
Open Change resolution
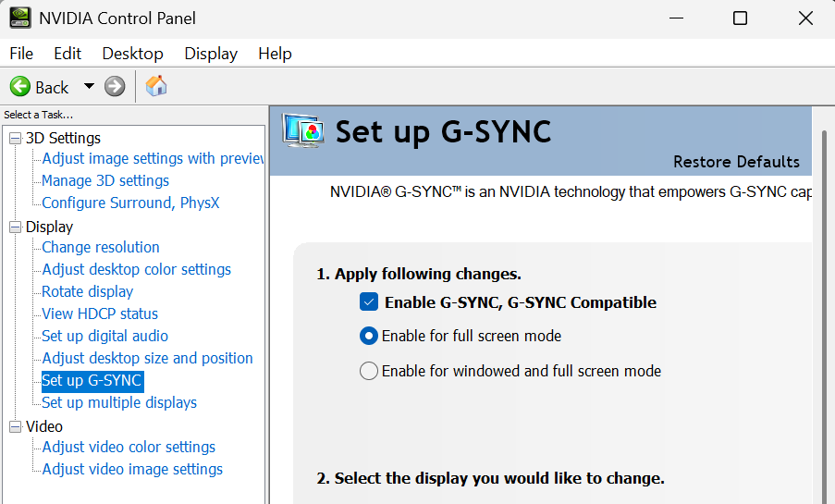(101, 247)
